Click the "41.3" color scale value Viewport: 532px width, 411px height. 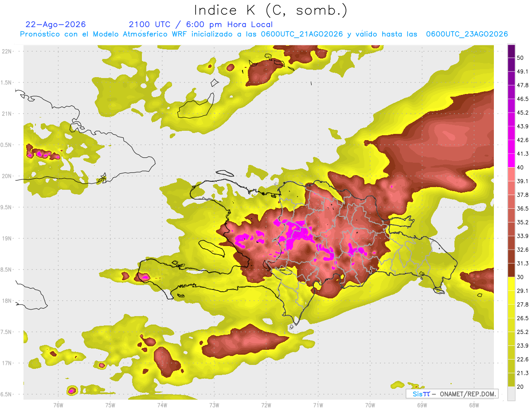tap(523, 154)
